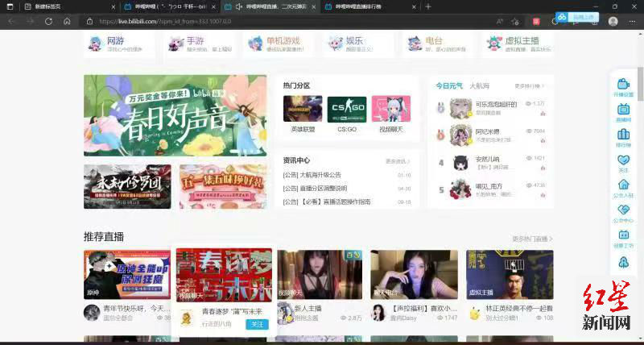Open the 五一集五味 promo banner

tap(223, 187)
